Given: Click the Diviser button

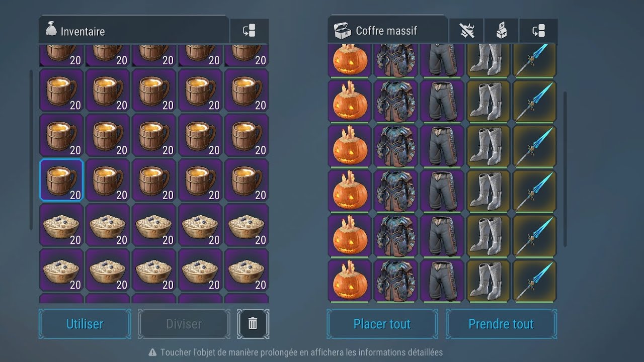Looking at the screenshot, I should click(184, 324).
